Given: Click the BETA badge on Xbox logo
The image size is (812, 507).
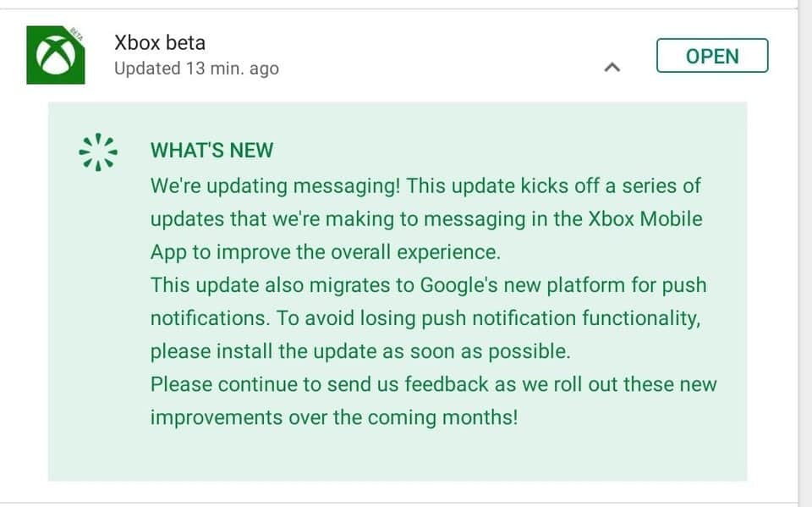Looking at the screenshot, I should (77, 35).
